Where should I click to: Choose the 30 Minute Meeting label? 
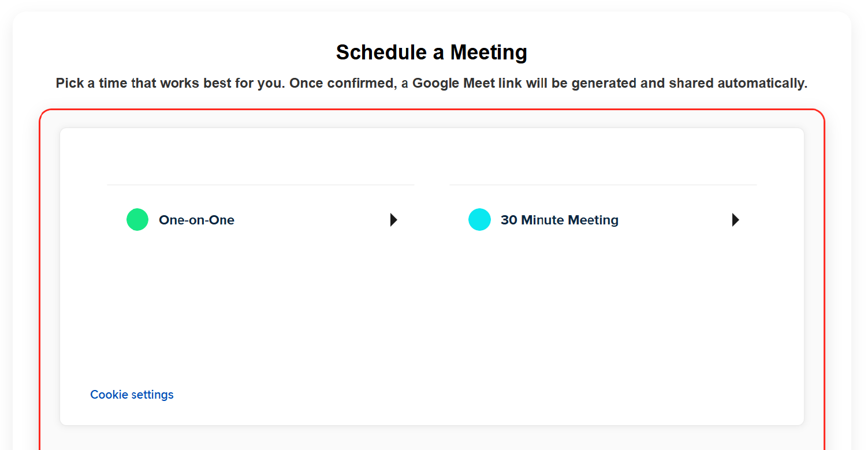(559, 220)
